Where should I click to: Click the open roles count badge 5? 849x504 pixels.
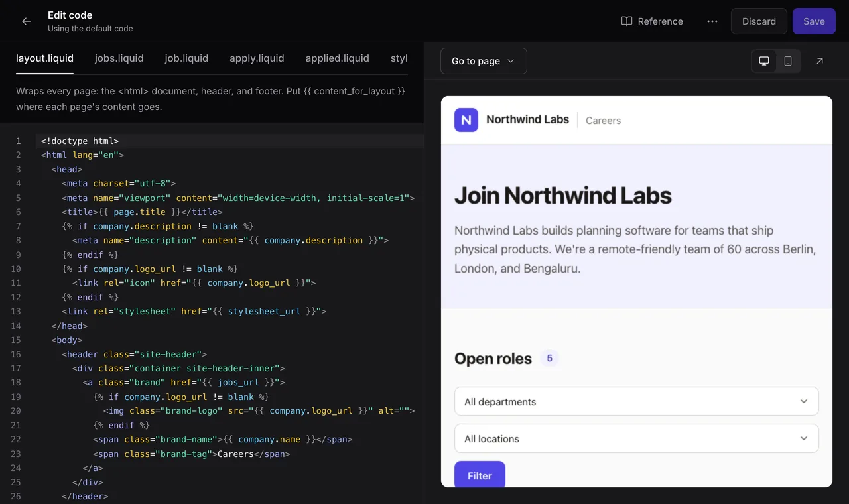pos(549,358)
